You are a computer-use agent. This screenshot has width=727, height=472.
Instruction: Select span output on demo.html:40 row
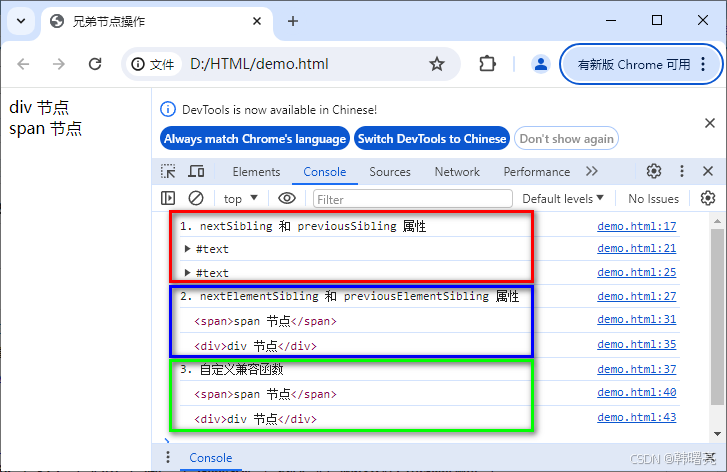coord(265,394)
